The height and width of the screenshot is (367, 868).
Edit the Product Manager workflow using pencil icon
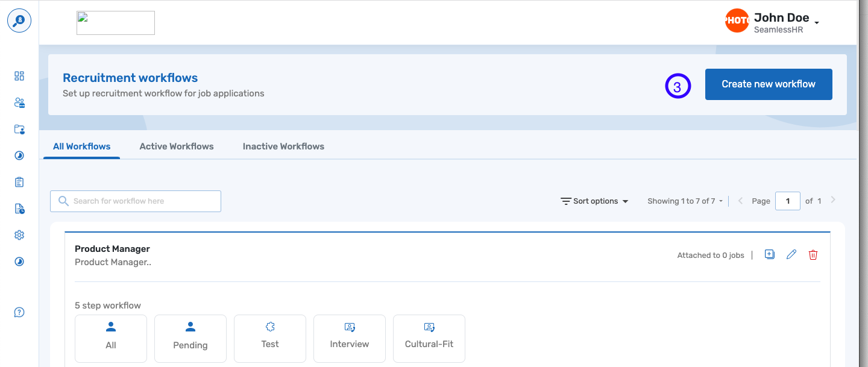[x=791, y=254]
